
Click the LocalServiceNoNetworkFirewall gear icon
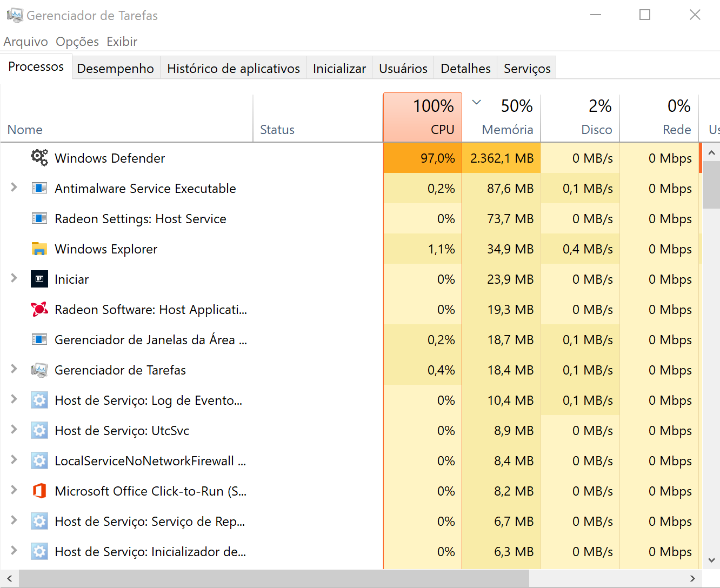(39, 460)
